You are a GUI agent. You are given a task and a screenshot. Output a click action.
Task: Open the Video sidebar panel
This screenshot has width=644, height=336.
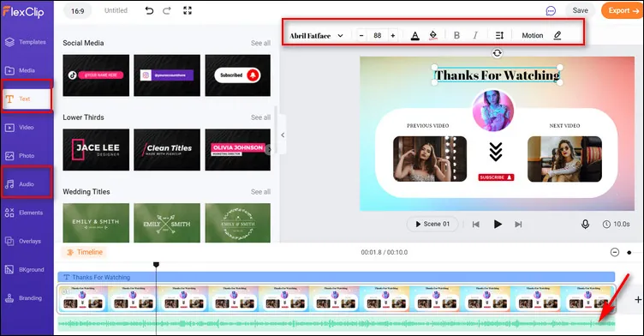coord(20,128)
